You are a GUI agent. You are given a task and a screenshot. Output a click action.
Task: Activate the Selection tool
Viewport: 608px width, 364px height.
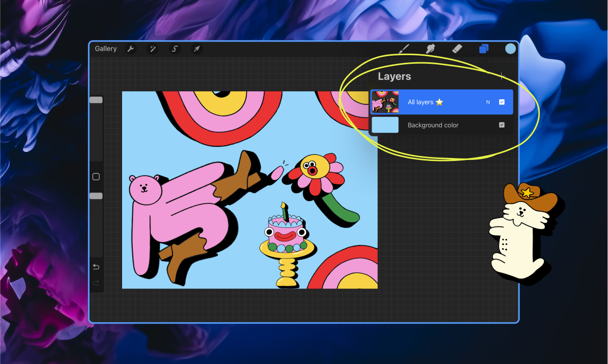coord(174,49)
